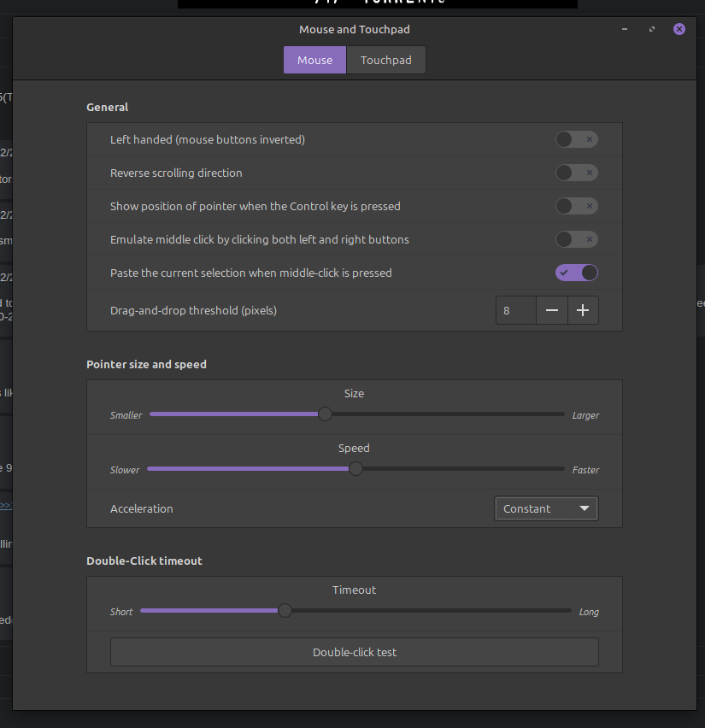Close the Mouse and Touchpad window
The image size is (705, 728).
(x=679, y=29)
